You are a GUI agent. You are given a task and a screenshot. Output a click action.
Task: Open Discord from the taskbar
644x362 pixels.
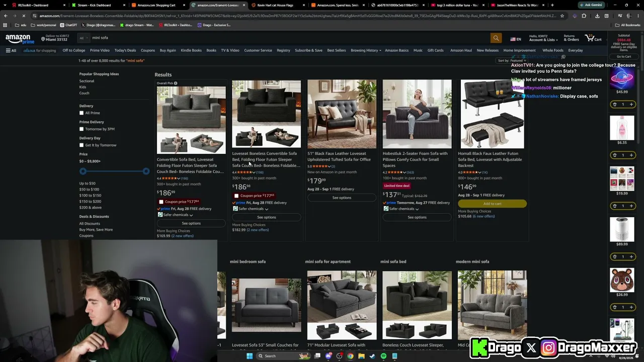329,356
